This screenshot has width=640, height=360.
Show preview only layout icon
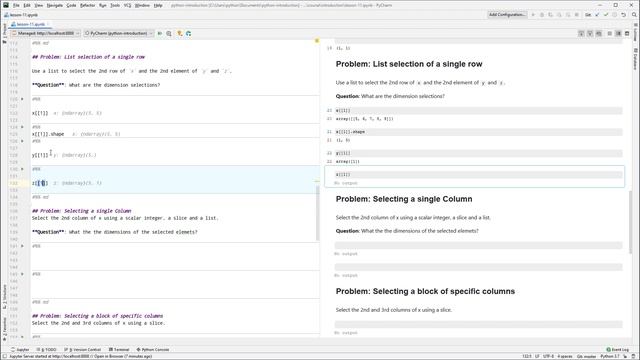[627, 33]
